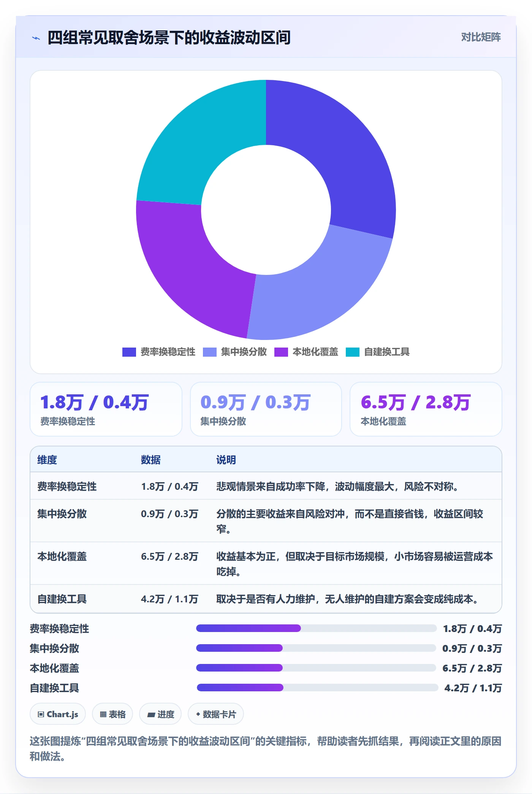Click the chart title 四组常见取舍场景下的收益波动区间
The height and width of the screenshot is (794, 532).
pyautogui.click(x=169, y=38)
